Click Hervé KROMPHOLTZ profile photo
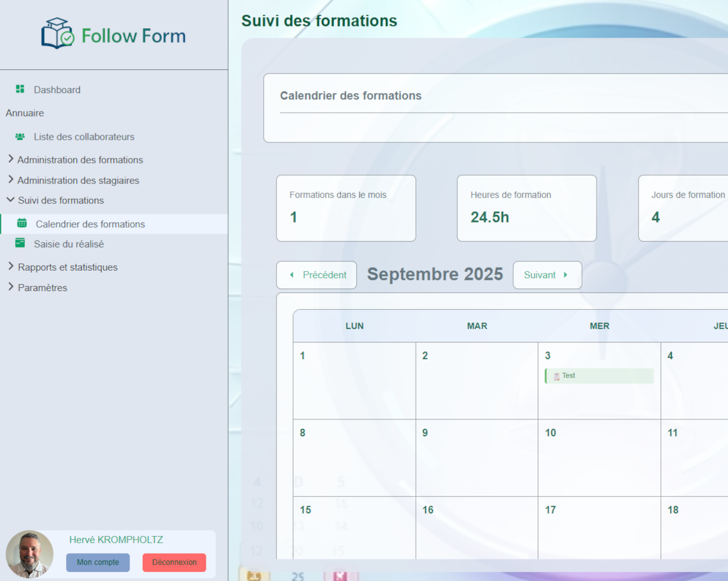 pyautogui.click(x=29, y=554)
